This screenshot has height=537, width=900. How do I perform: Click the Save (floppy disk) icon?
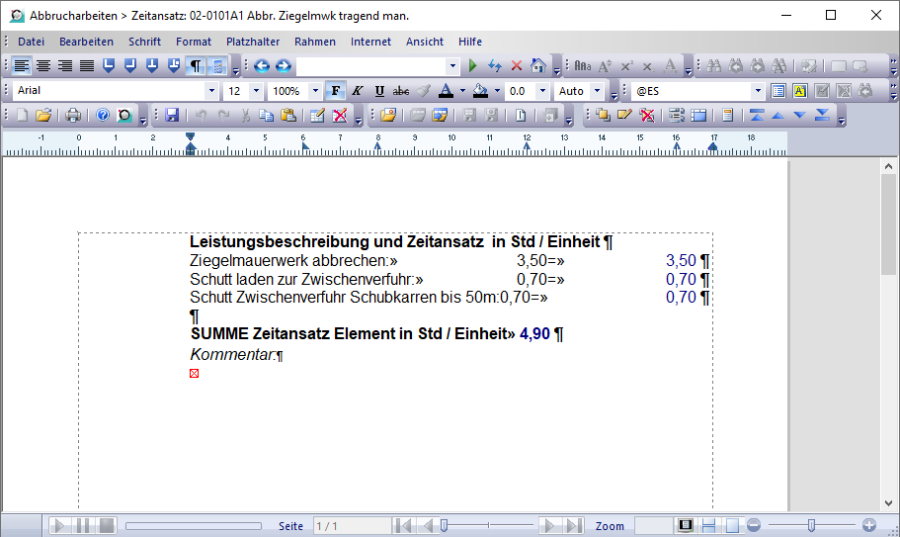(172, 115)
